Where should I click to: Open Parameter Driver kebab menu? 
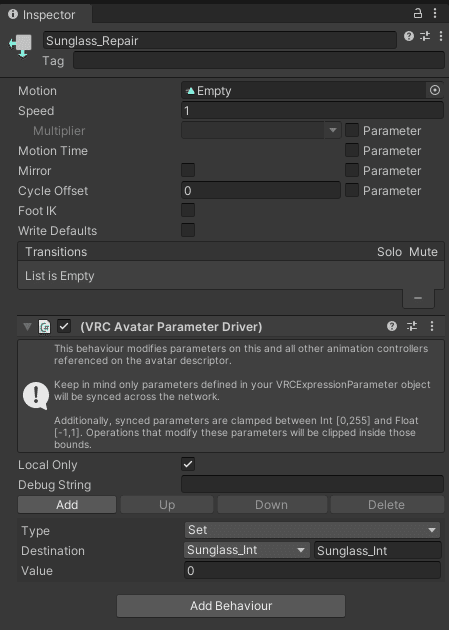coord(432,326)
